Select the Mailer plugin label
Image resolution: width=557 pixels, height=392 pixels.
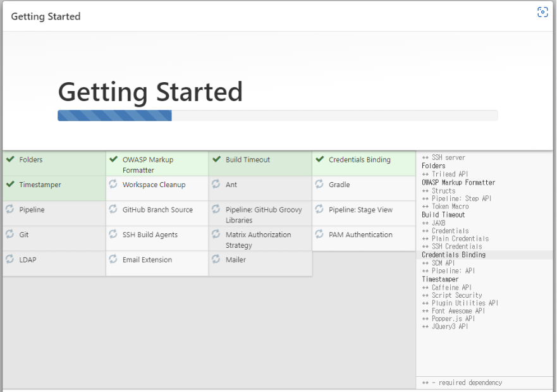[236, 260]
